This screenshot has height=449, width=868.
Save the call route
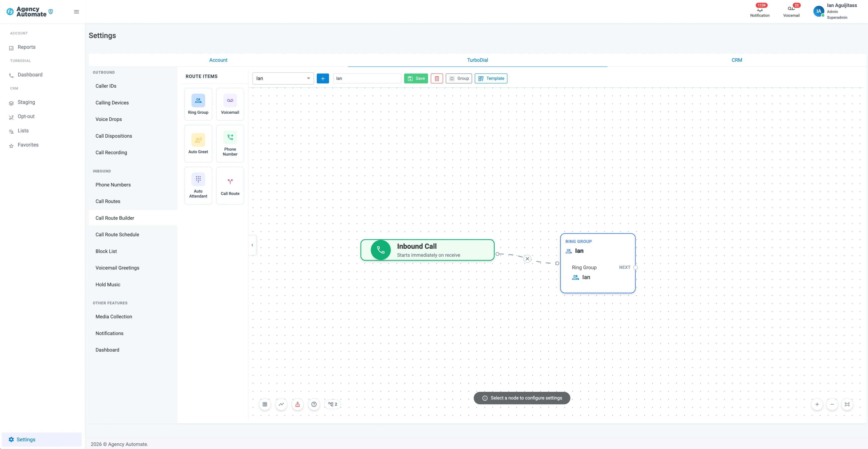coord(416,78)
